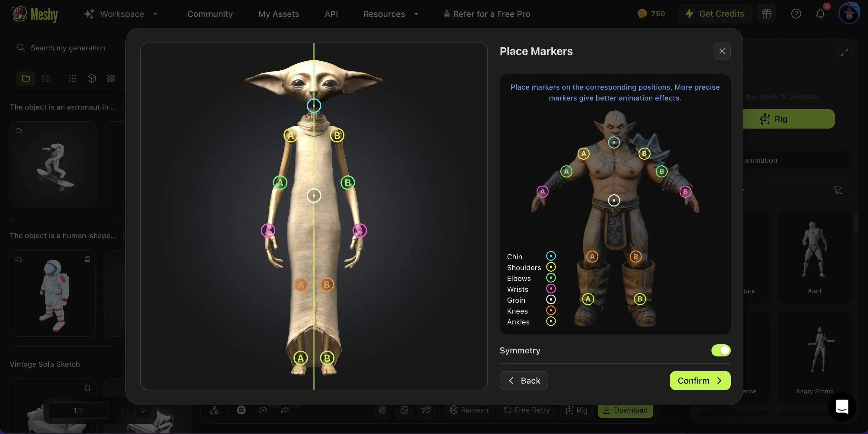The image size is (868, 434).
Task: Select the folder view icon
Action: (x=26, y=78)
